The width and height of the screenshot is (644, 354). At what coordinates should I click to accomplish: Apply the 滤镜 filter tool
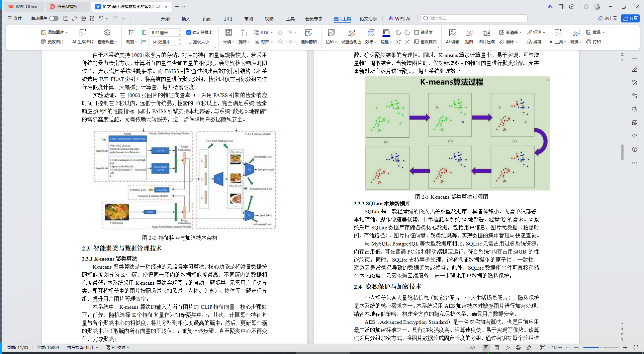point(534,42)
